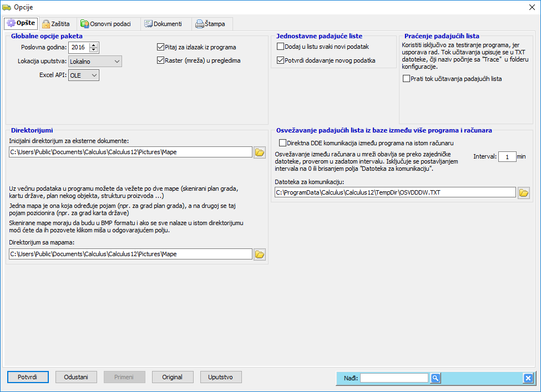Enable 'Prati tok učitavanja padajućih lista'
This screenshot has height=392, width=541.
[x=407, y=79]
